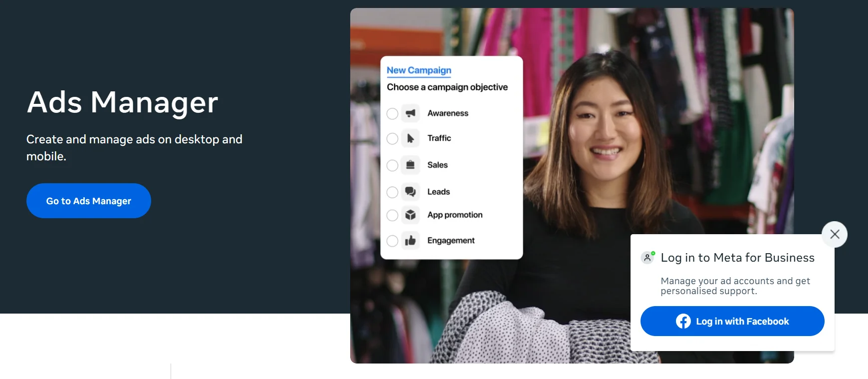Click the 'Leads' label
The image size is (868, 379).
pyautogui.click(x=438, y=192)
